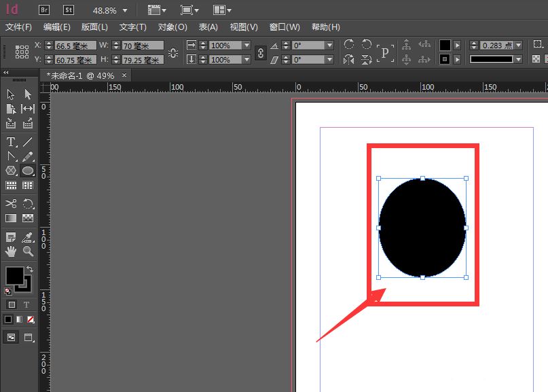Screen dimensions: 548x392
Task: Select the Selection tool arrow
Action: [x=10, y=94]
